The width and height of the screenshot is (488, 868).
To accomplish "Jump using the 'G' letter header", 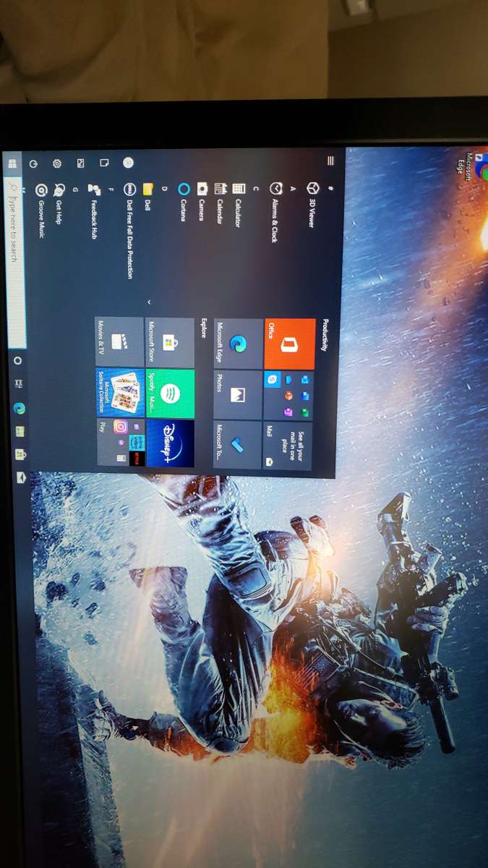I will click(75, 190).
